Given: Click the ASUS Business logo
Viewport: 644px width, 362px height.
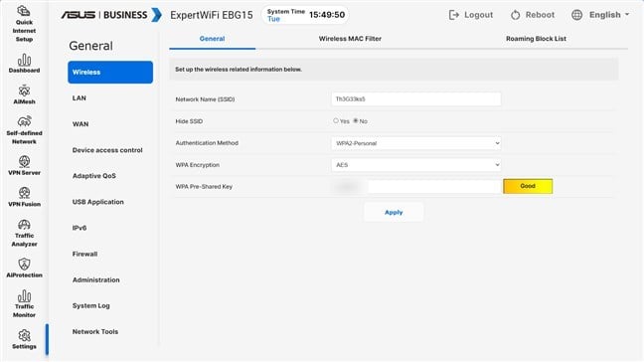Looking at the screenshot, I should coord(111,15).
